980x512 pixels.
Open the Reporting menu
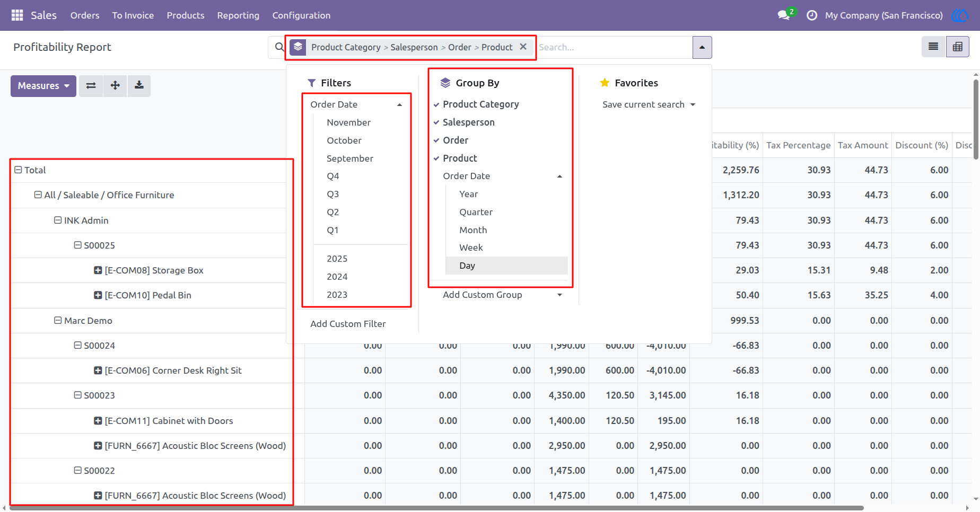pos(238,15)
